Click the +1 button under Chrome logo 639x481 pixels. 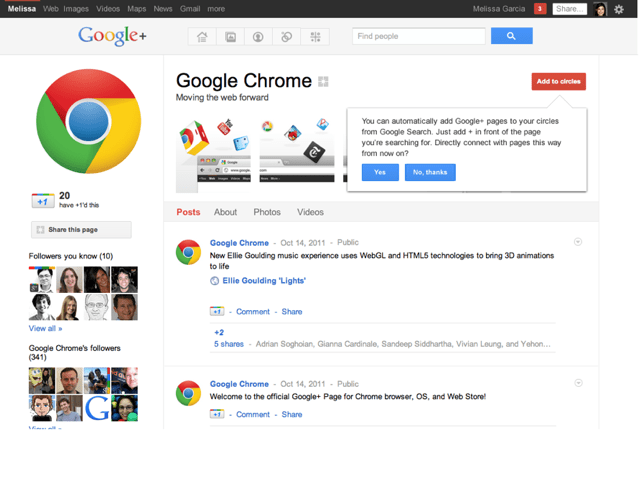click(x=43, y=201)
